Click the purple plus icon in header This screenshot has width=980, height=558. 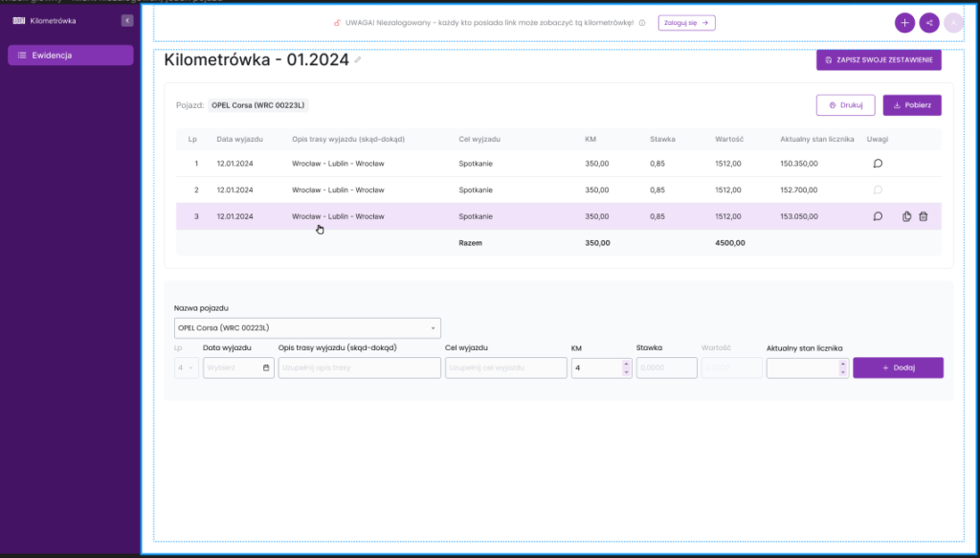[904, 23]
